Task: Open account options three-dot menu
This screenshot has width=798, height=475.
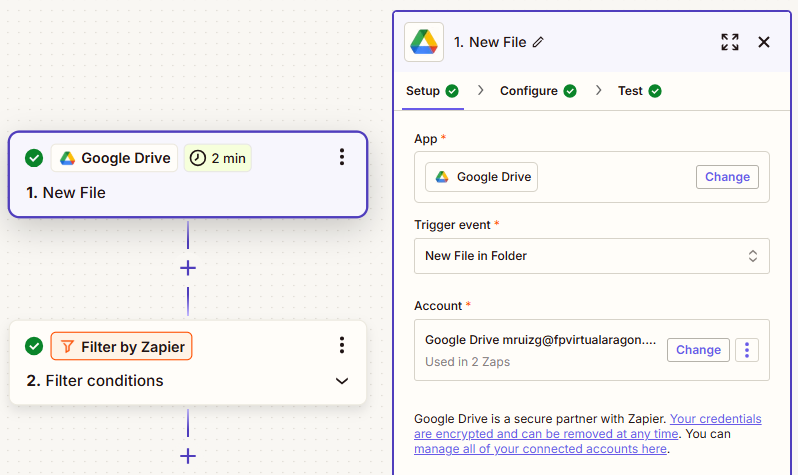Action: 747,350
